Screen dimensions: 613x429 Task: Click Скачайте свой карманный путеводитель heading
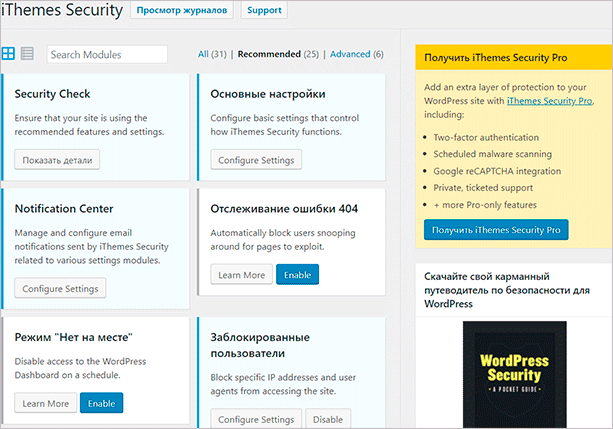507,290
